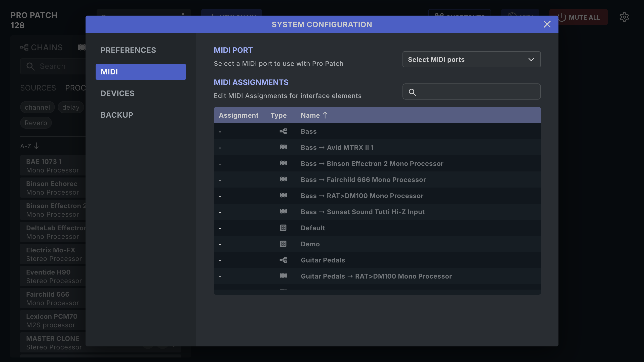Click device icon for Bass → Fairchild 666
This screenshot has height=362, width=644.
(283, 179)
